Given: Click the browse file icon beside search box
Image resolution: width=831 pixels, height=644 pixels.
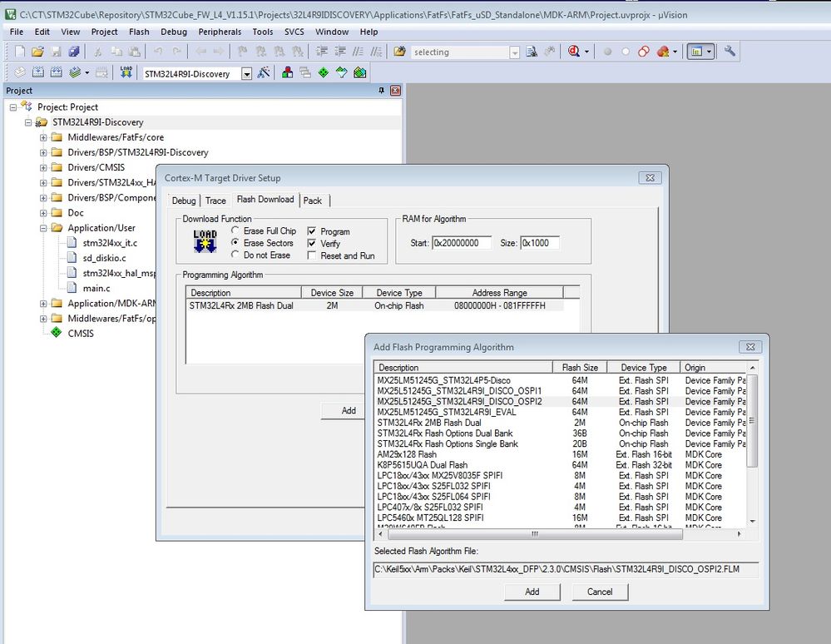Looking at the screenshot, I should [x=532, y=52].
